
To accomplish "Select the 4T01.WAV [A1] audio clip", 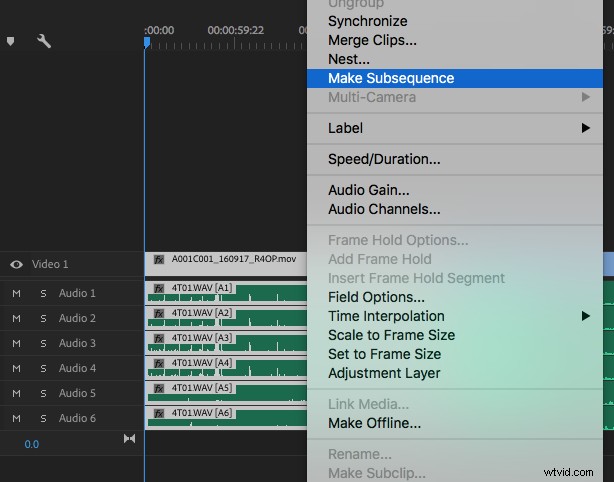I will (226, 293).
